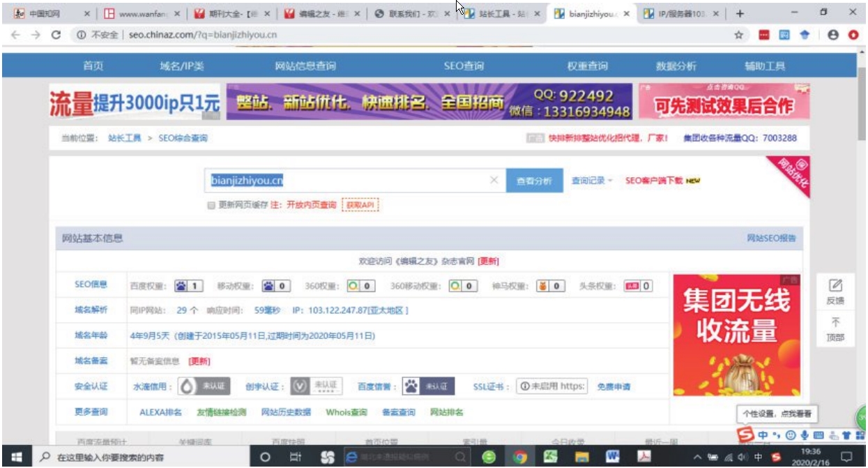
Task: Switch to the IP/服务器 browser tab
Action: tap(683, 13)
